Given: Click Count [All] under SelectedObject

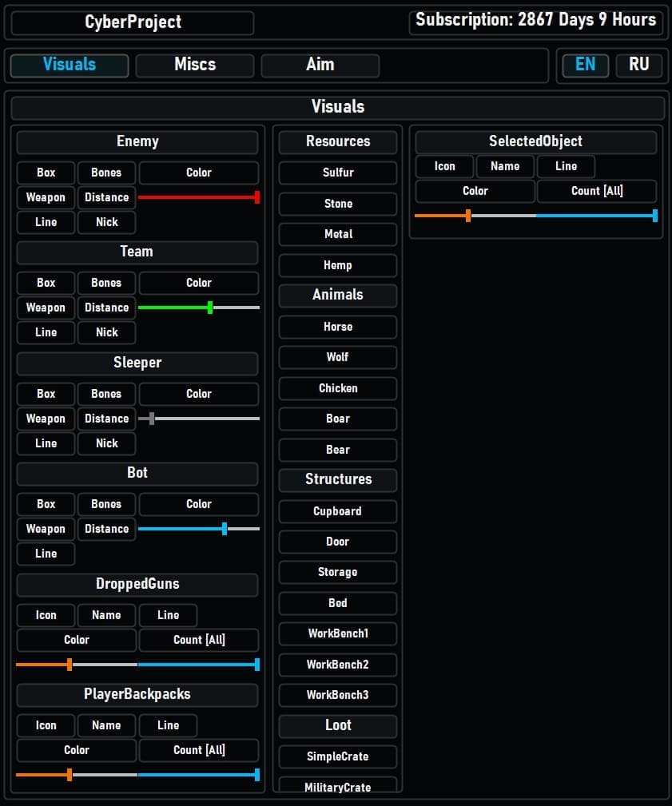Looking at the screenshot, I should coord(597,191).
